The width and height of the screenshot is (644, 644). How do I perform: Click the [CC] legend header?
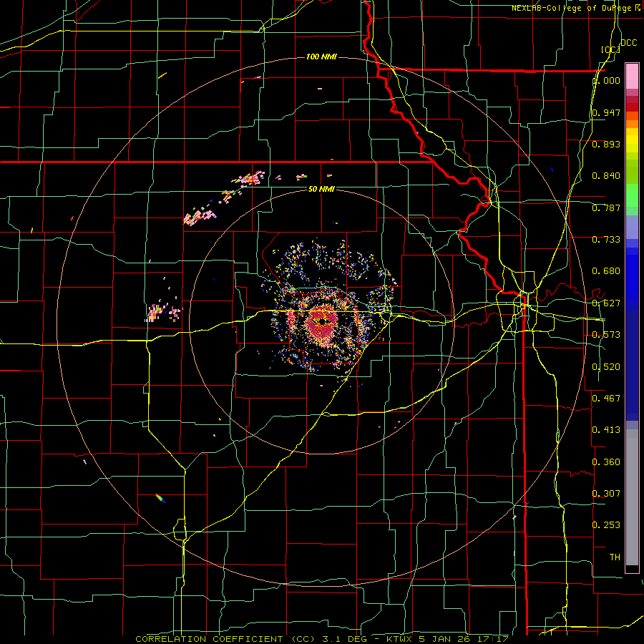tap(610, 49)
